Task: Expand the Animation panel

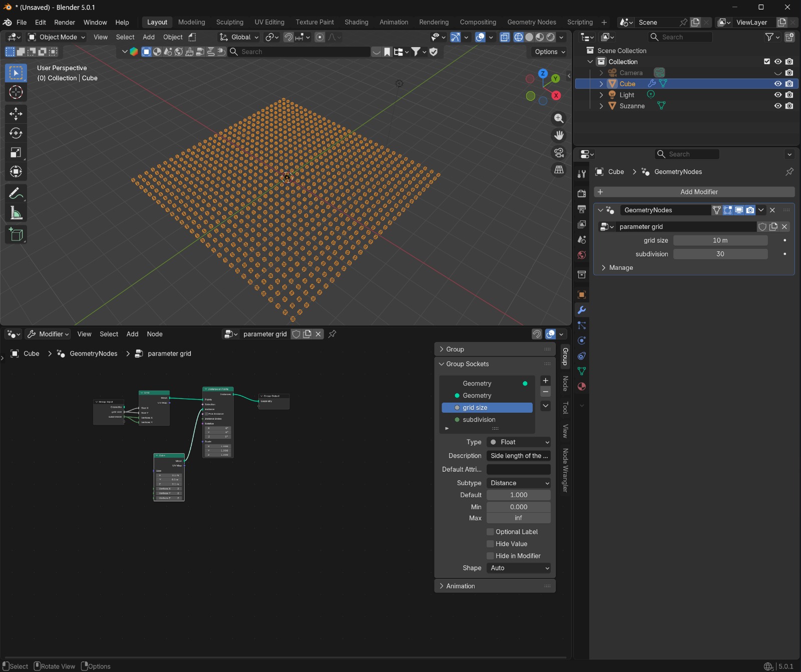Action: [460, 586]
